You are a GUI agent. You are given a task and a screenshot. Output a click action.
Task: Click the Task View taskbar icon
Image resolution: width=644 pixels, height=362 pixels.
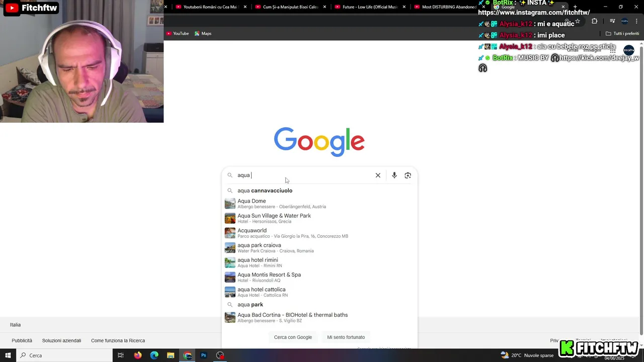click(x=121, y=355)
